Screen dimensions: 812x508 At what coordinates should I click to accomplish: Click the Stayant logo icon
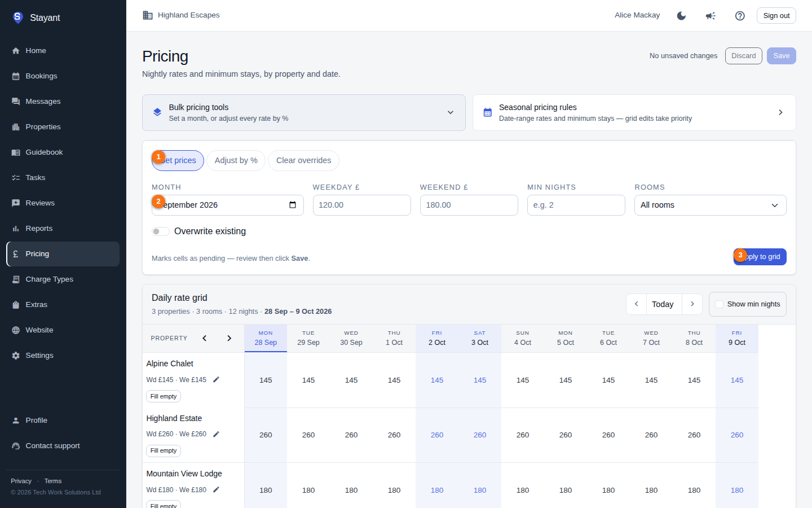click(x=17, y=17)
